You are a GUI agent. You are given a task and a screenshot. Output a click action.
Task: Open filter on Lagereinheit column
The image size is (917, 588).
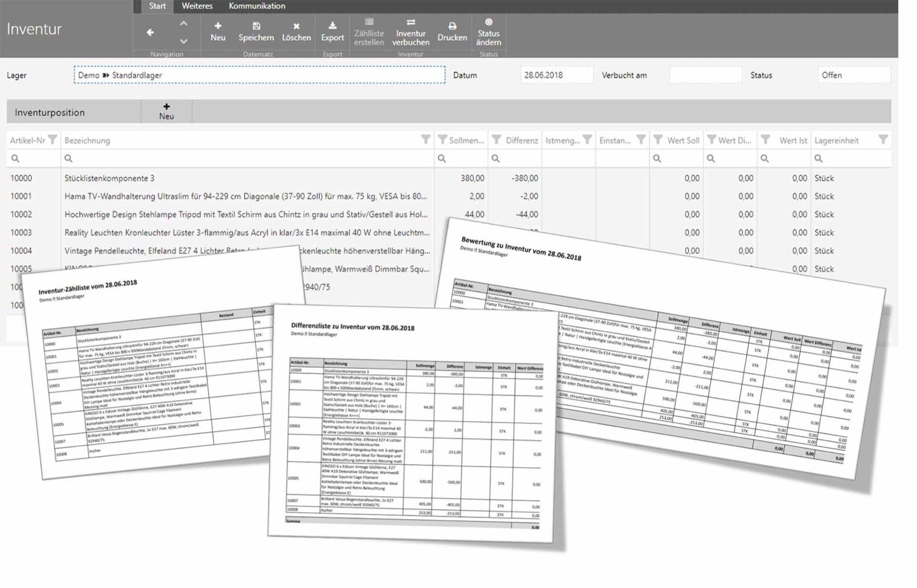coord(883,140)
